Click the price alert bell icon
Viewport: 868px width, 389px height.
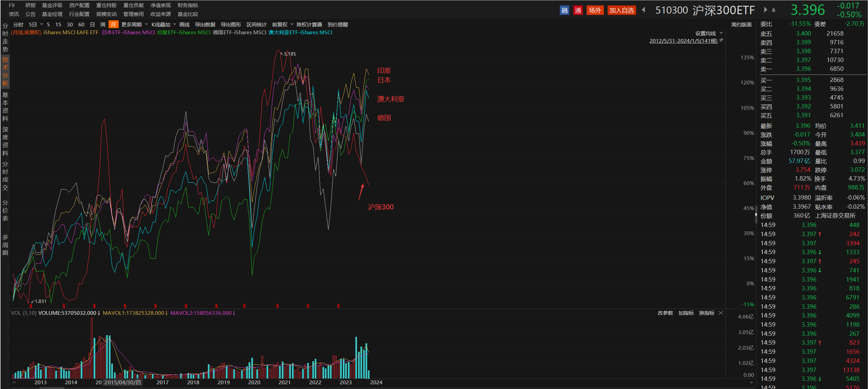click(774, 10)
